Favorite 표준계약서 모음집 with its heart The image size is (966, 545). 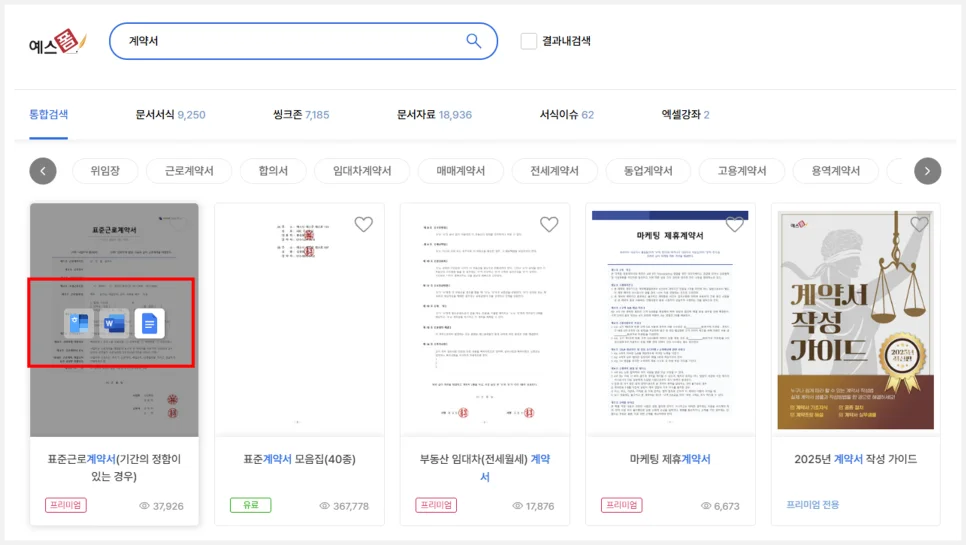tap(363, 224)
